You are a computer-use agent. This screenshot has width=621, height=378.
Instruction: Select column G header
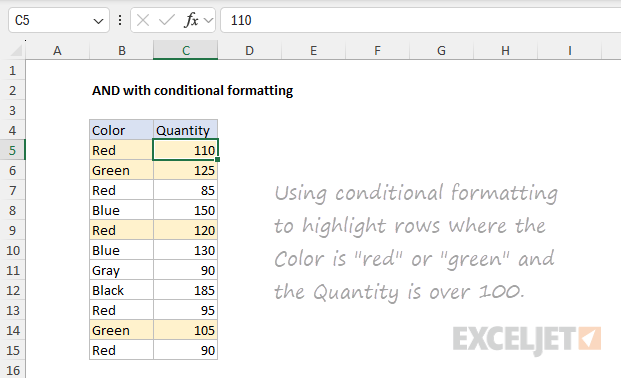(441, 51)
